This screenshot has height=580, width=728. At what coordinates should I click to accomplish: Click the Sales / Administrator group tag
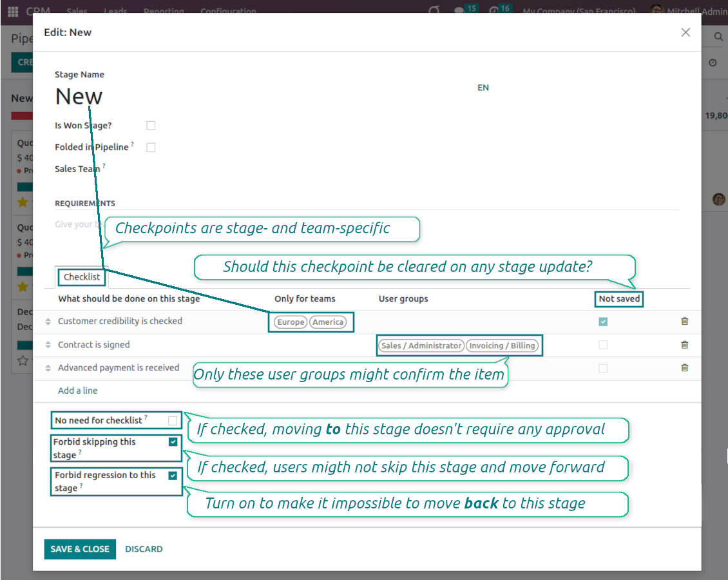click(x=421, y=345)
